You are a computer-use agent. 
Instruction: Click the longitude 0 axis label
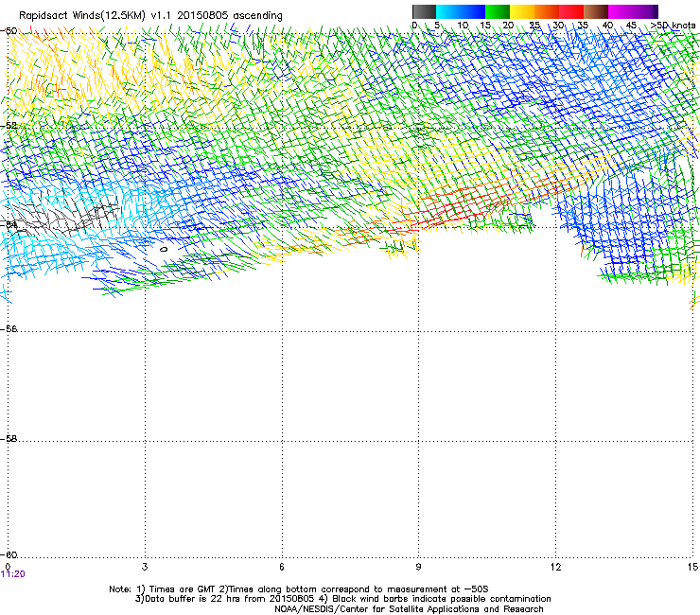[x=8, y=567]
